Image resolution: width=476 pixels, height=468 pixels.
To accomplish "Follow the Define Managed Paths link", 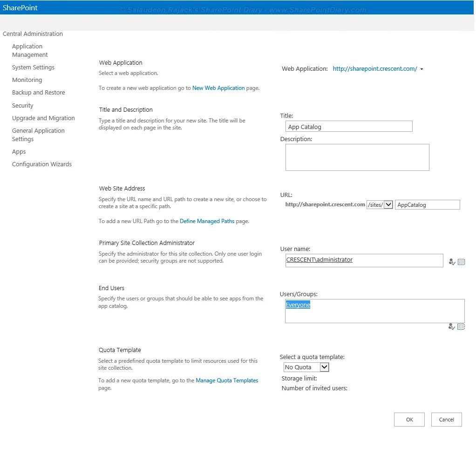I will coord(207,221).
